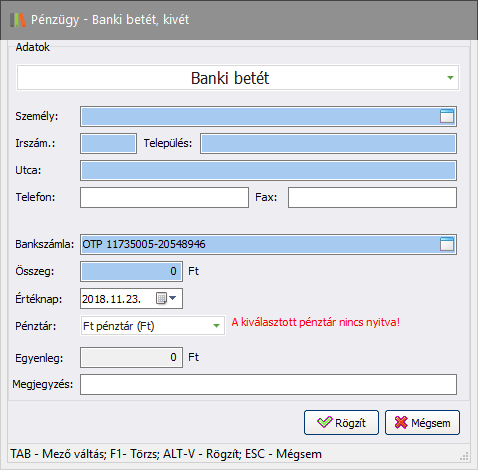The height and width of the screenshot is (470, 478).
Task: Cancel the dialog with Mégsem button
Action: point(422,422)
